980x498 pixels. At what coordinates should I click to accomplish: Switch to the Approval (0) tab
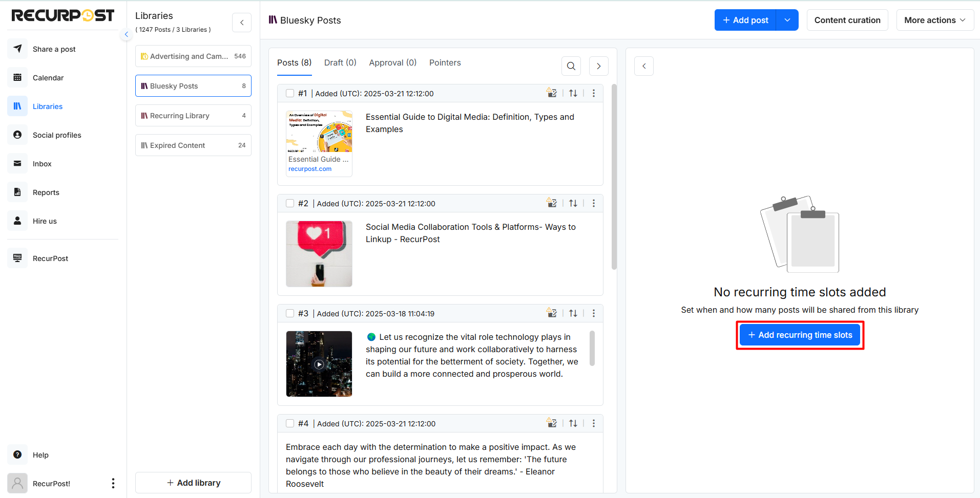[x=393, y=62]
